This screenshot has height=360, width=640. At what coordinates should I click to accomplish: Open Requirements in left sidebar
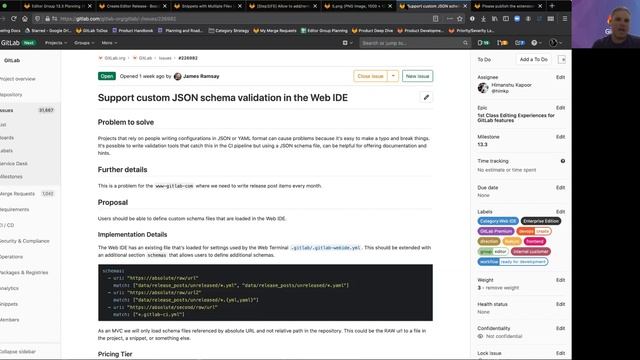pyautogui.click(x=15, y=209)
